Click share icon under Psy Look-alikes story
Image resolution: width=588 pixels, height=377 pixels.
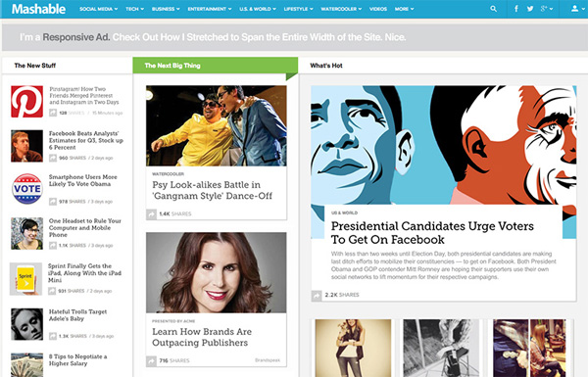[x=151, y=214]
